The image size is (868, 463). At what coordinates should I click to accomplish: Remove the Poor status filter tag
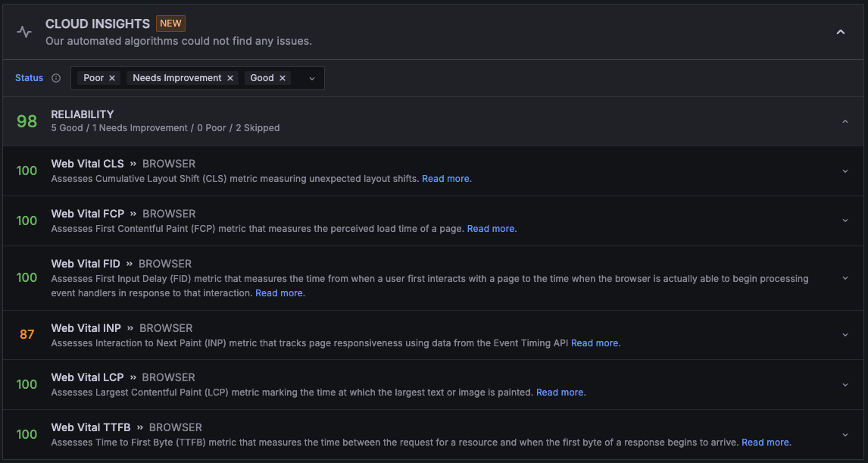click(x=112, y=78)
